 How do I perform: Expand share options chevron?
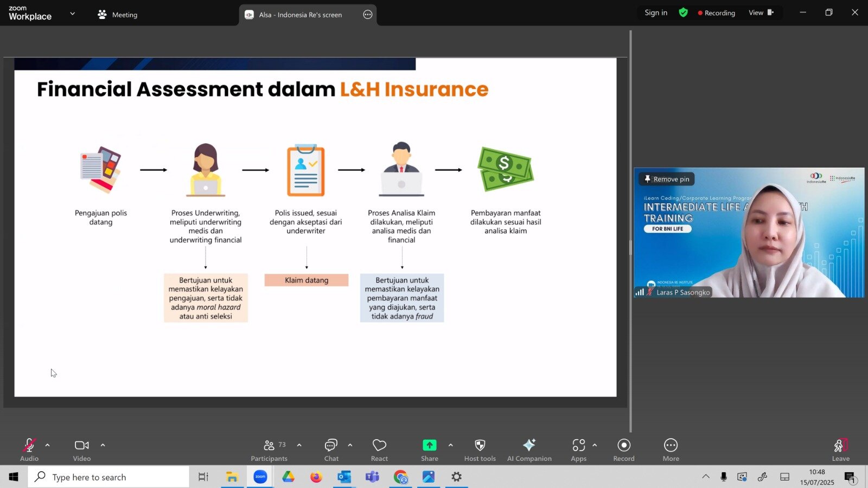point(450,445)
